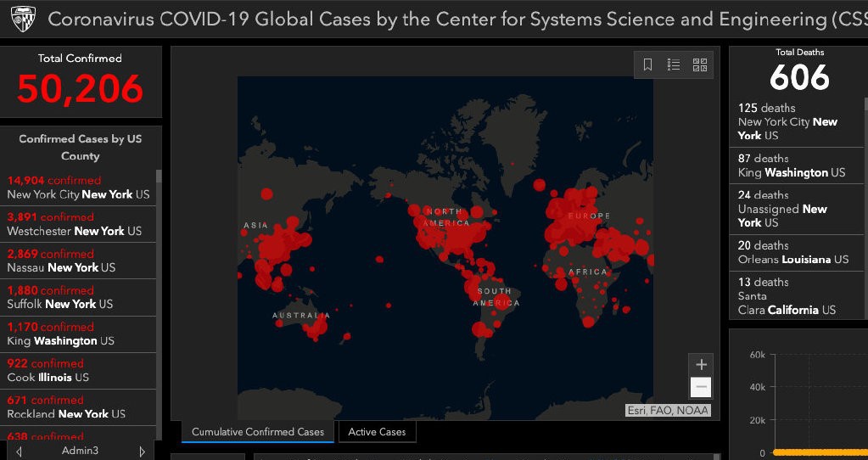868x460 pixels.
Task: Click the Europe map label
Action: point(589,216)
